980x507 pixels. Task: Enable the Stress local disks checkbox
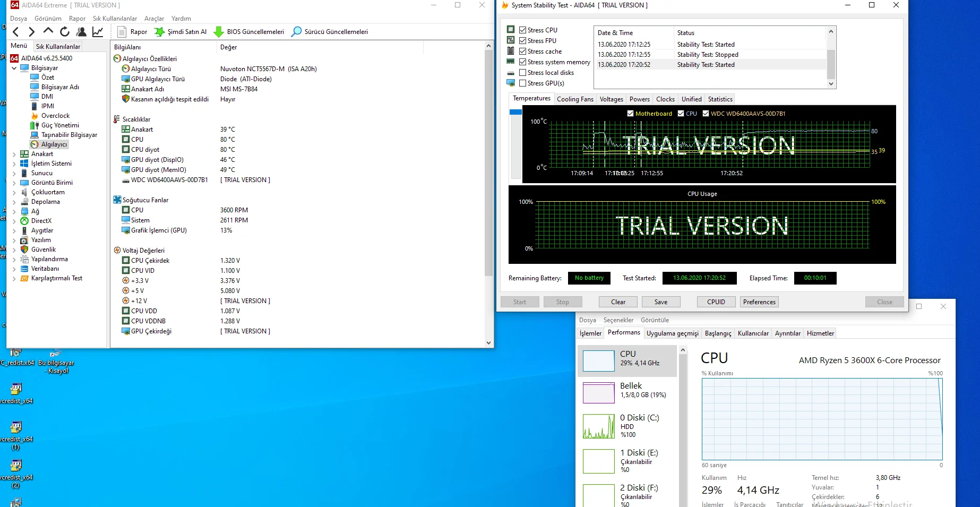pyautogui.click(x=523, y=73)
